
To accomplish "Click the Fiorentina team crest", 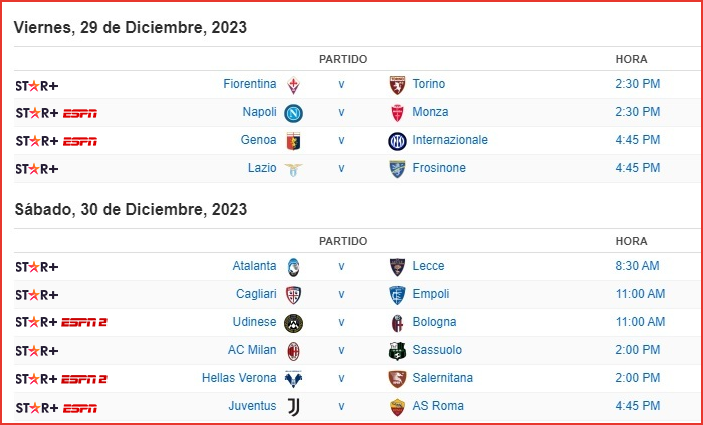I will 293,85.
